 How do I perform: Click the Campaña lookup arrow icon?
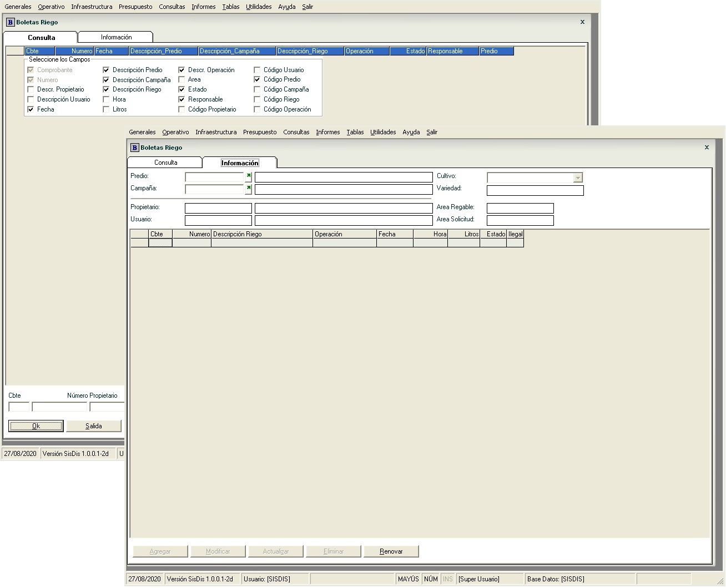[248, 189]
